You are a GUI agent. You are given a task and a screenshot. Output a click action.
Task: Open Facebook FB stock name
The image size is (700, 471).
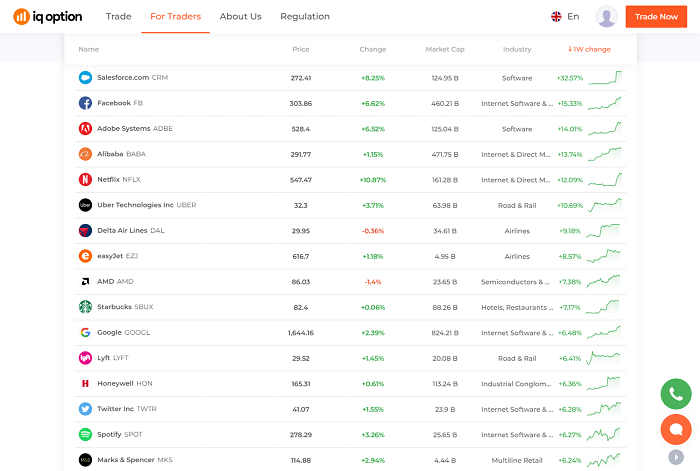(x=120, y=103)
